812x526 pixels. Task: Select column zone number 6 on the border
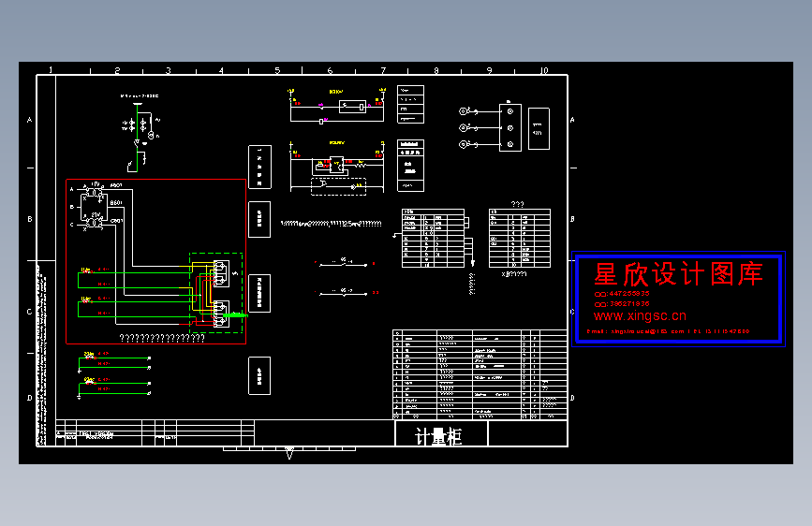(330, 70)
